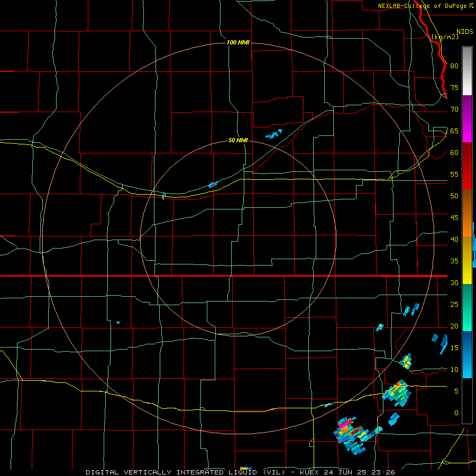Viewport: 476px width, 476px height.
Task: Click the "(VIL)" abbreviation in the footer
Action: point(274,472)
